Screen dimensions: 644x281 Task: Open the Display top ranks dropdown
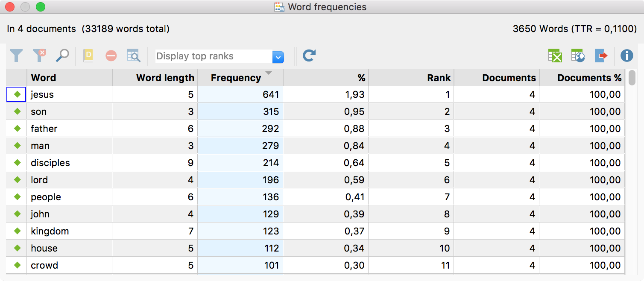pos(278,56)
